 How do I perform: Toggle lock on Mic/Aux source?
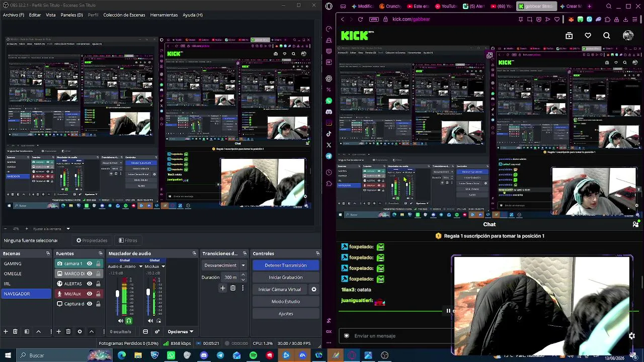[98, 294]
